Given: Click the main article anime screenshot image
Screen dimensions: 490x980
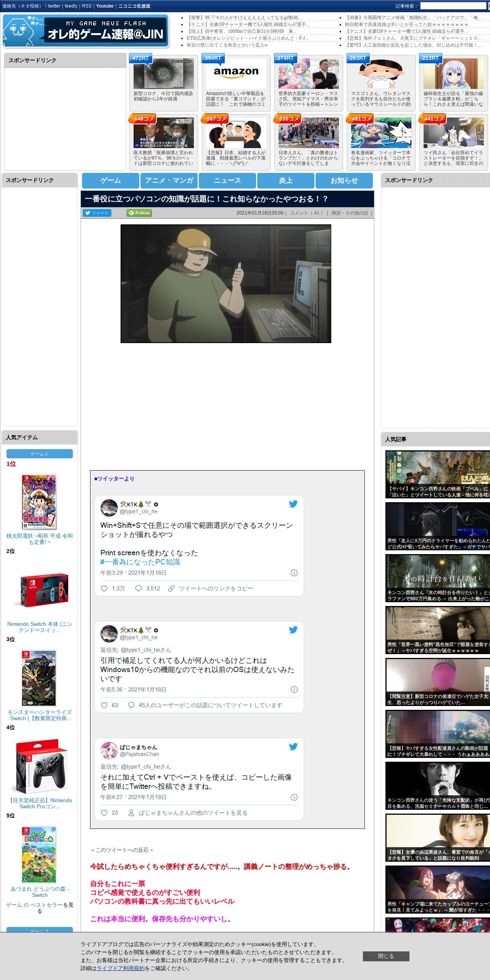Looking at the screenshot, I should pos(226,284).
